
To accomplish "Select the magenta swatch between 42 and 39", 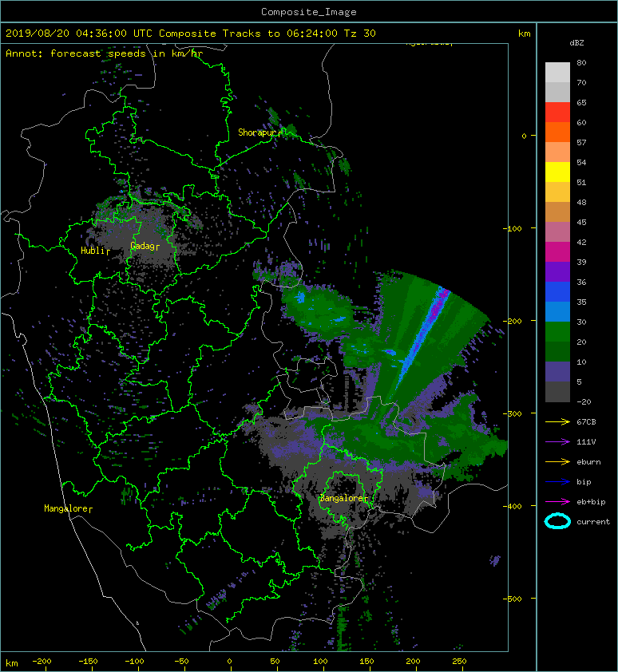I will 557,251.
